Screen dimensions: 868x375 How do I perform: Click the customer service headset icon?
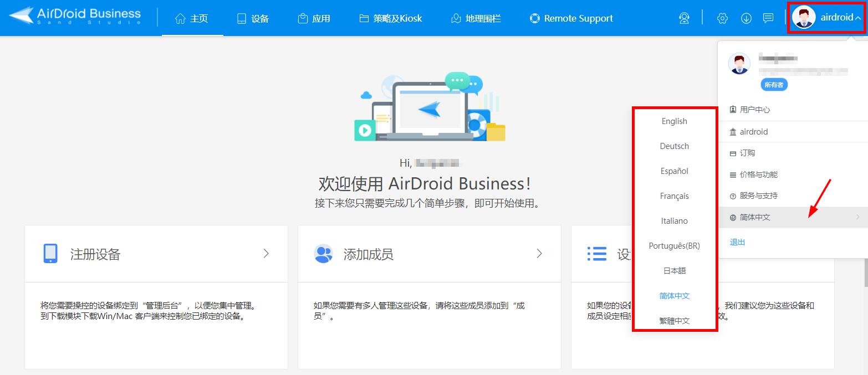pos(684,18)
